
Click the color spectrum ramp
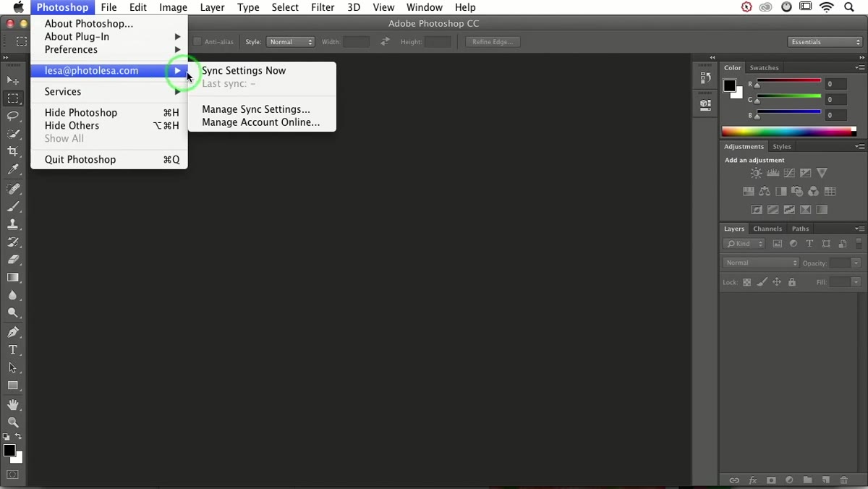tap(788, 132)
